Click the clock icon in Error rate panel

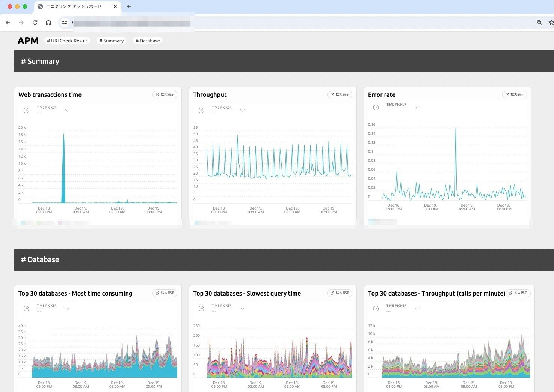coord(376,107)
